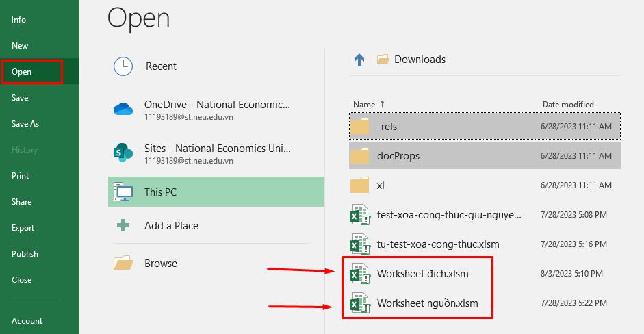The image size is (644, 334).
Task: Click the Downloads folder icon in the path
Action: click(383, 60)
